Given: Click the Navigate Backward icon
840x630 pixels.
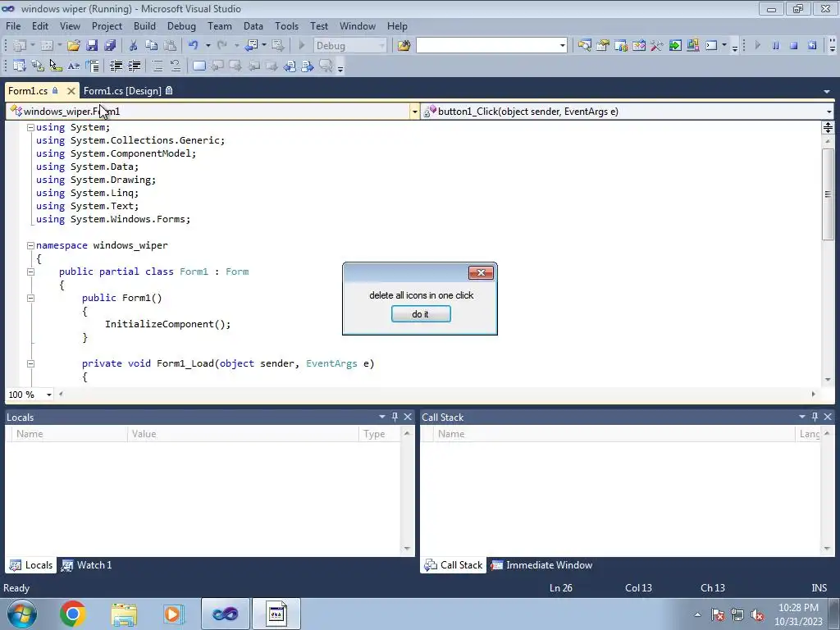Looking at the screenshot, I should click(x=251, y=46).
